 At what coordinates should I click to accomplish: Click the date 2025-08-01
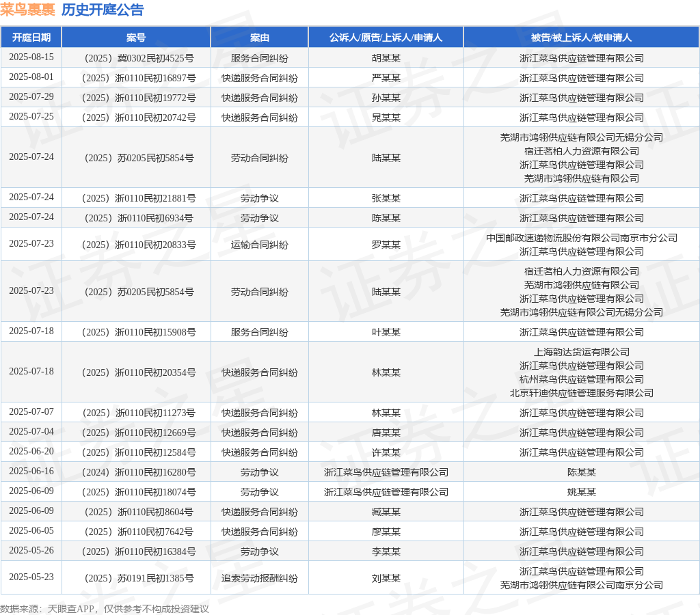tap(31, 77)
